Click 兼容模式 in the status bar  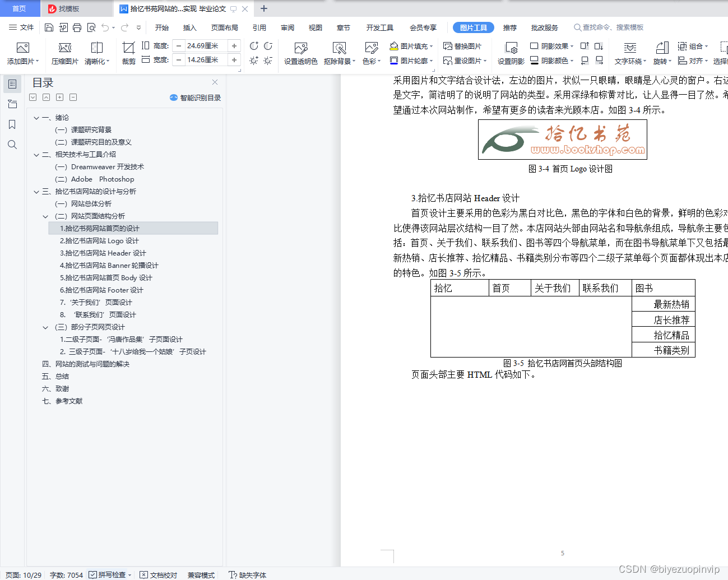pos(201,574)
